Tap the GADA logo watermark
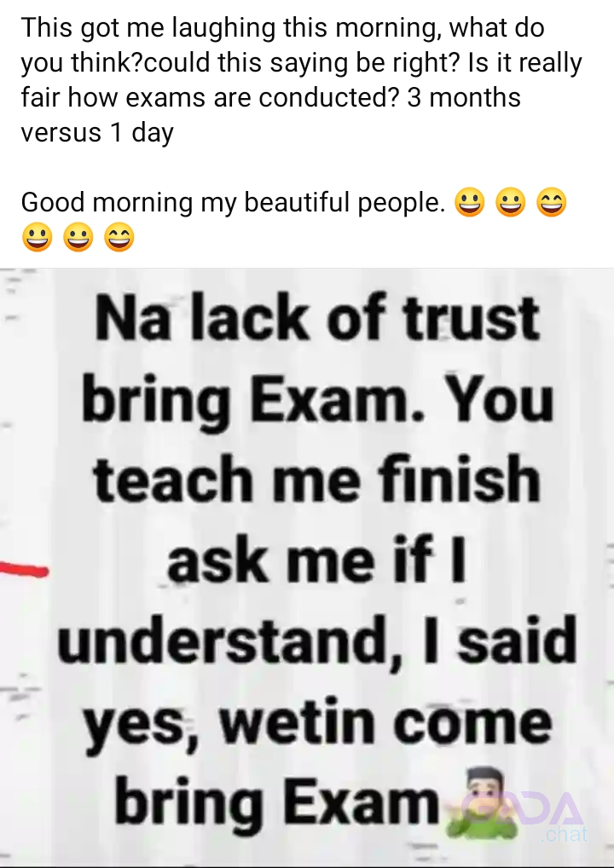The image size is (614, 868). pyautogui.click(x=524, y=808)
